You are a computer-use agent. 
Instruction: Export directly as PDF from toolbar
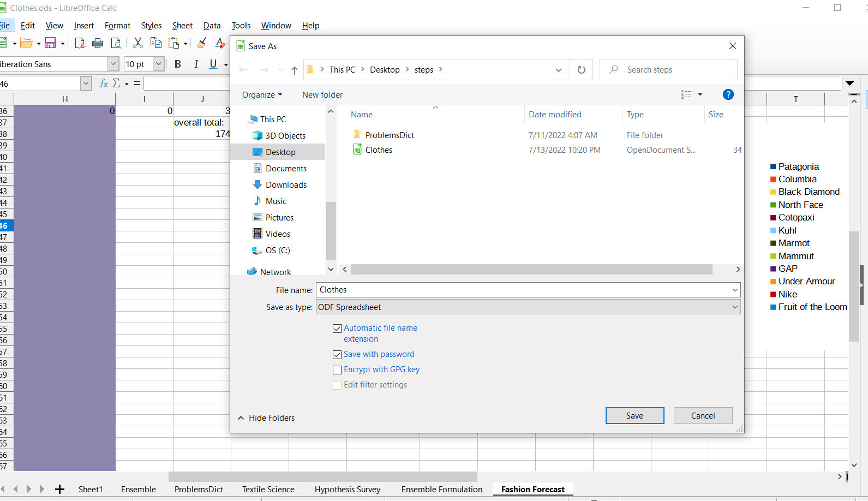click(x=80, y=43)
